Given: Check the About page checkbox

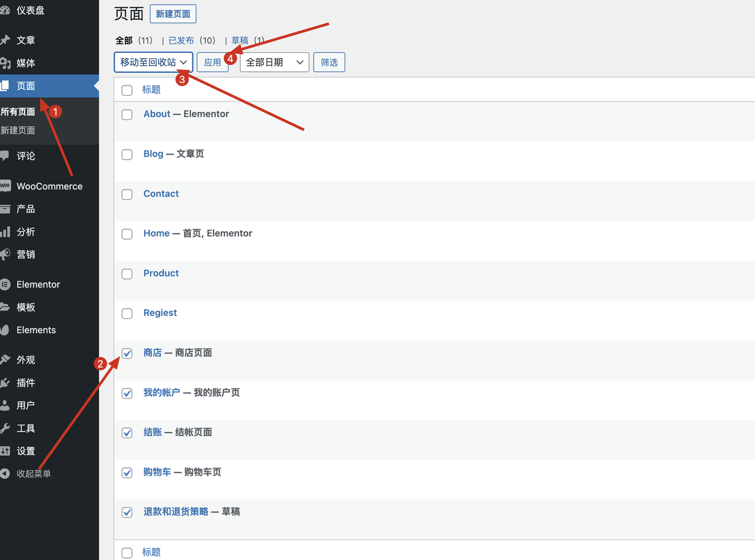Looking at the screenshot, I should pos(127,114).
